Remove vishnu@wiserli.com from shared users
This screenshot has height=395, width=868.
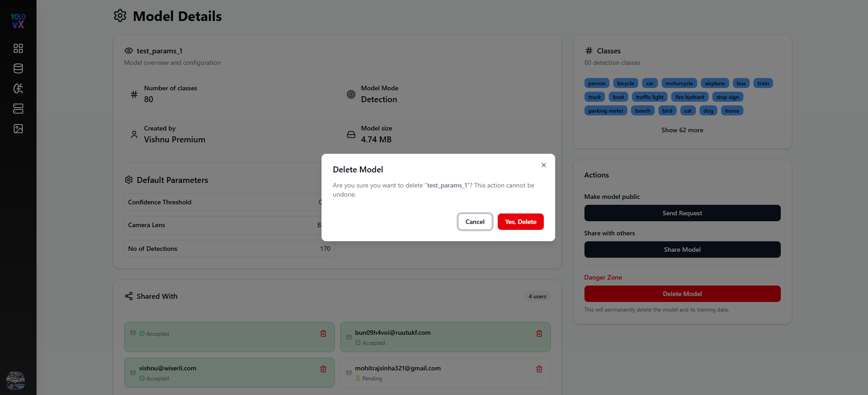coord(323,369)
